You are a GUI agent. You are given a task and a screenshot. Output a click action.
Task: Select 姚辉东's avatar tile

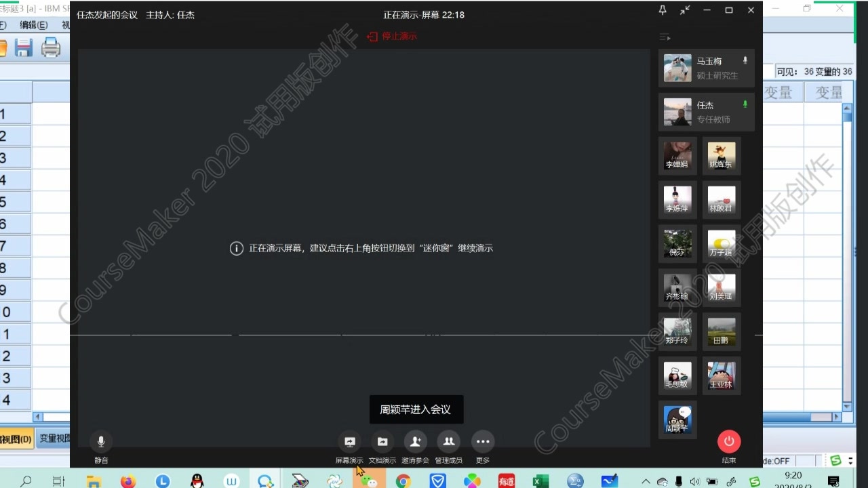pyautogui.click(x=722, y=156)
